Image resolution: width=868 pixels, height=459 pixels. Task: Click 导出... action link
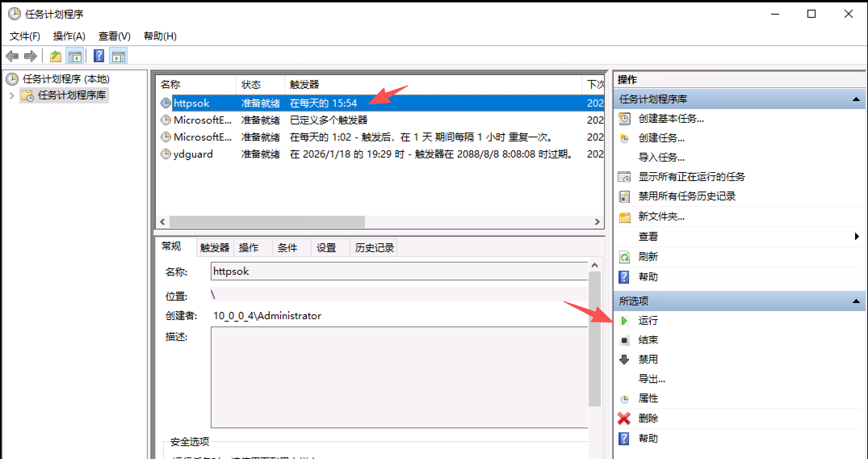pyautogui.click(x=651, y=379)
